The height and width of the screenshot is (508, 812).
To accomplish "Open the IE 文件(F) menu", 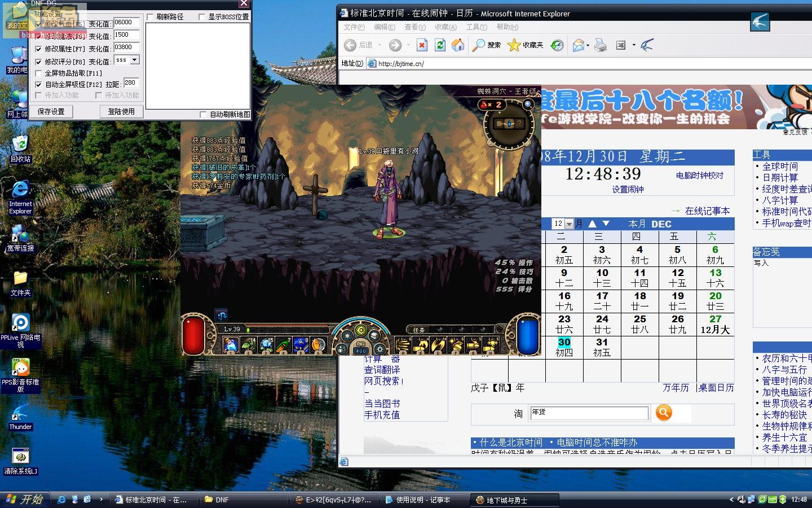I will coord(354,27).
